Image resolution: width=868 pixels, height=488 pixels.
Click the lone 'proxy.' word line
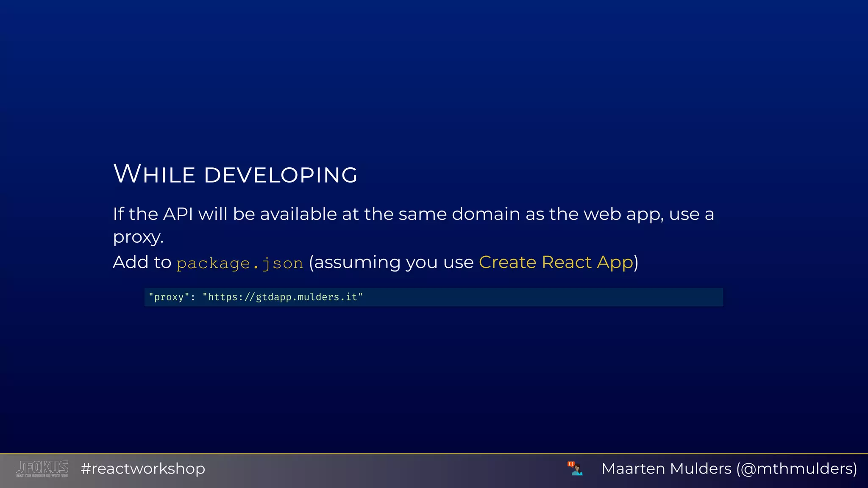click(x=138, y=237)
